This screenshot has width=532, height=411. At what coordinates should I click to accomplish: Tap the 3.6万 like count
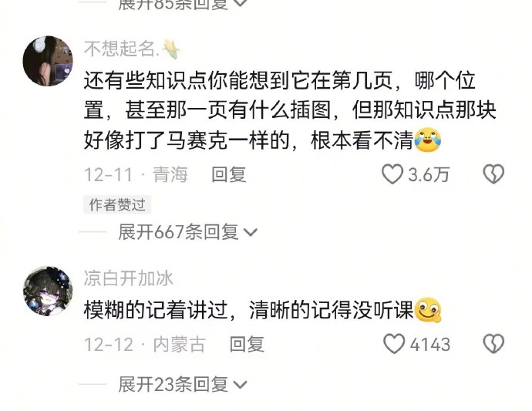tap(429, 174)
